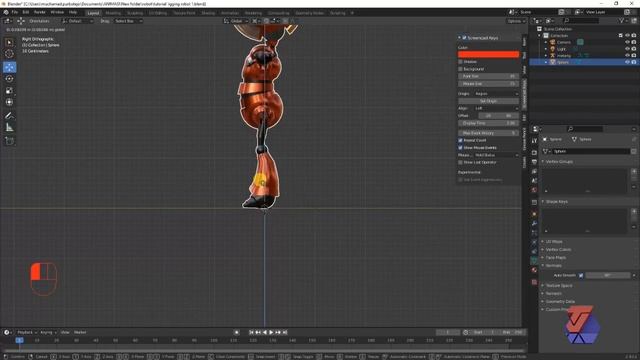640x360 pixels.
Task: Switch to the Animation workspace tab
Action: pyautogui.click(x=230, y=13)
